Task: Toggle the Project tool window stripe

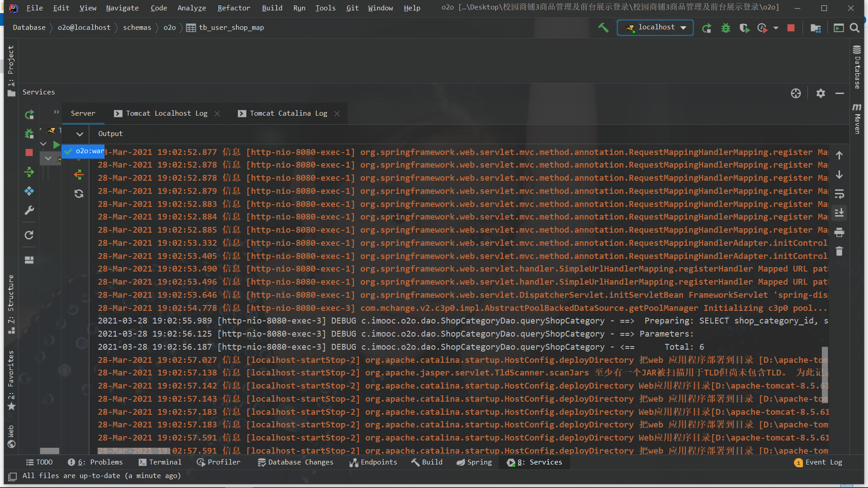Action: [x=11, y=70]
